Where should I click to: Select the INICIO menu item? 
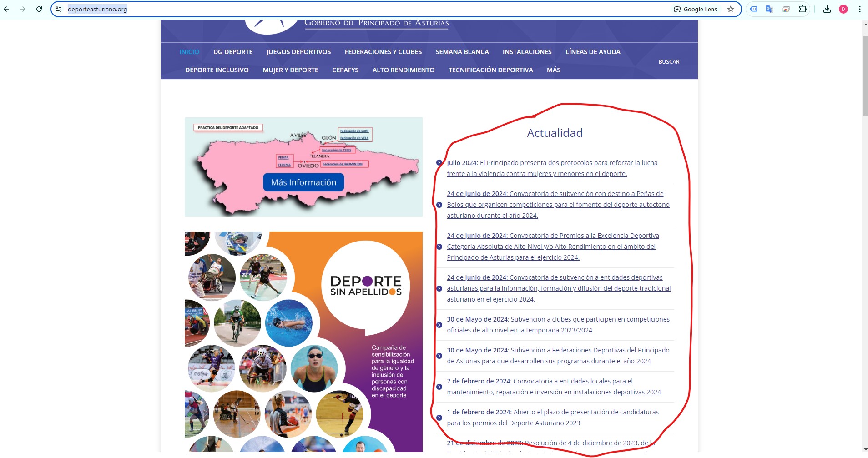pos(189,52)
